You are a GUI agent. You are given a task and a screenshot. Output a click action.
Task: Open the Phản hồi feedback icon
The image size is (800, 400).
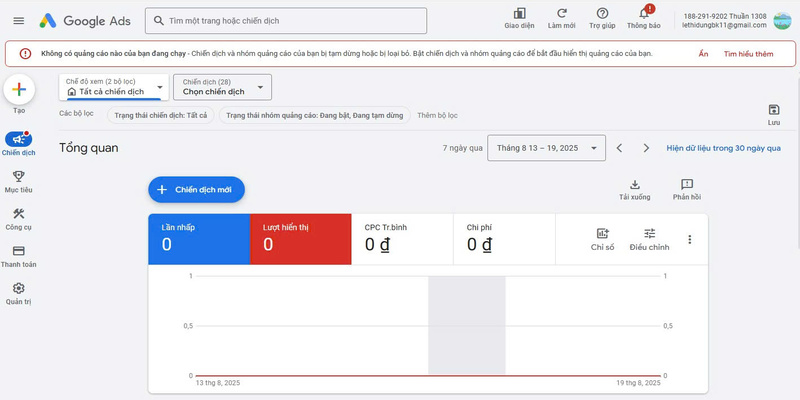pos(687,185)
